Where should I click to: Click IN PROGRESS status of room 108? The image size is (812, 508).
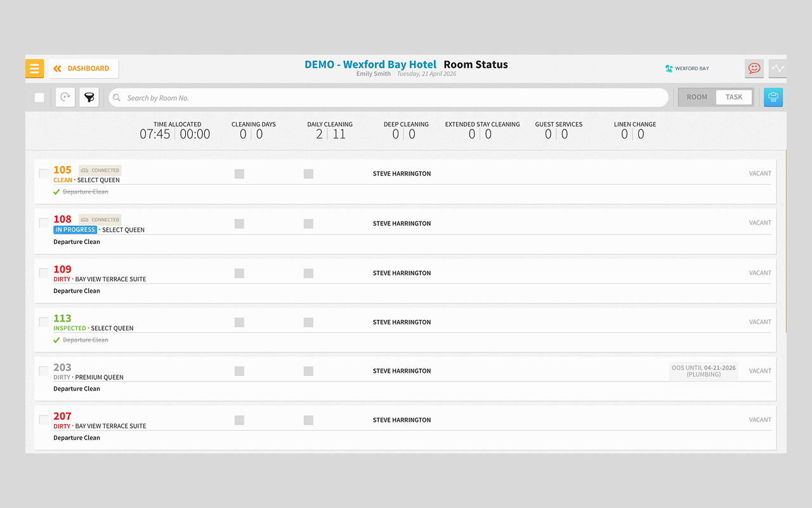[x=75, y=230]
